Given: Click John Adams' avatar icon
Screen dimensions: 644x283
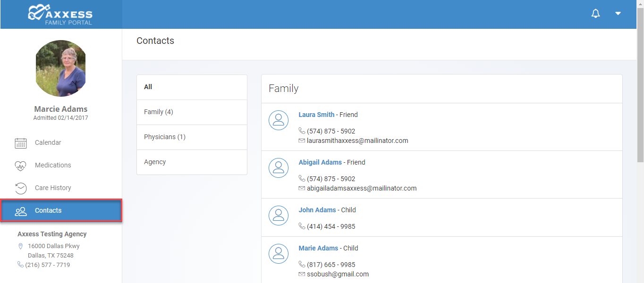Looking at the screenshot, I should [279, 216].
